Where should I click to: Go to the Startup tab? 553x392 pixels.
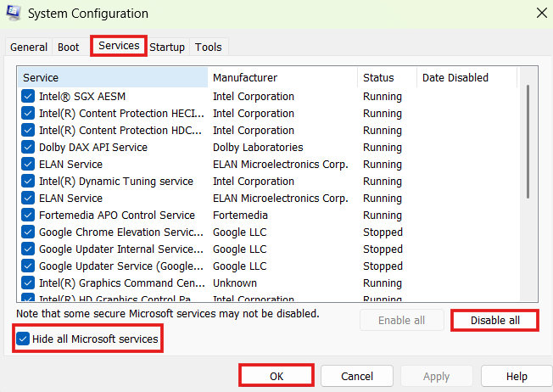coord(167,47)
